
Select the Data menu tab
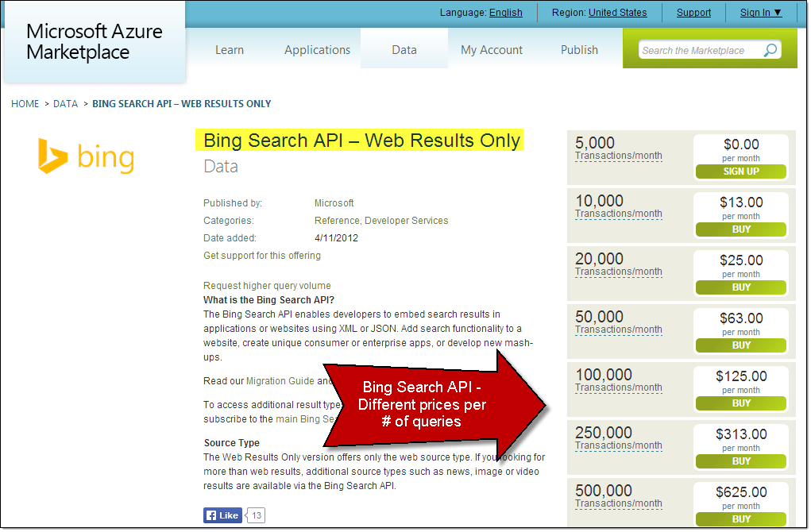click(x=404, y=50)
